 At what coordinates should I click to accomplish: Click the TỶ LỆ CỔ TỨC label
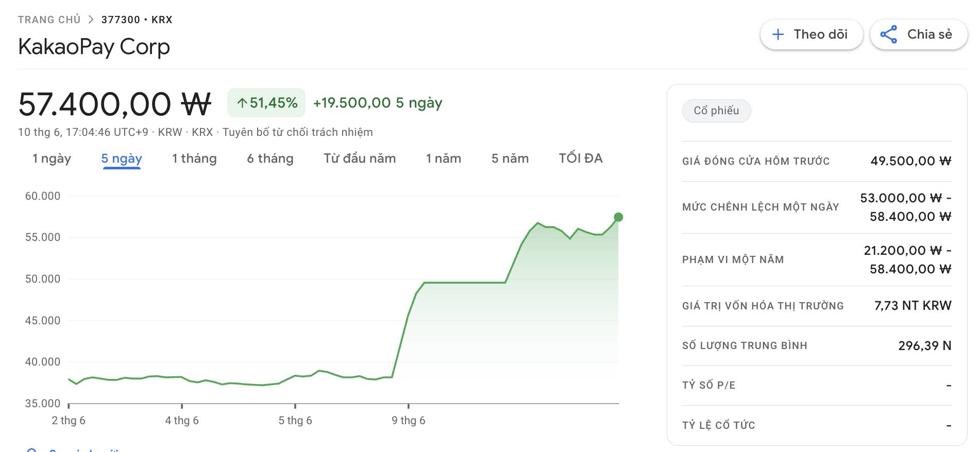pos(718,425)
